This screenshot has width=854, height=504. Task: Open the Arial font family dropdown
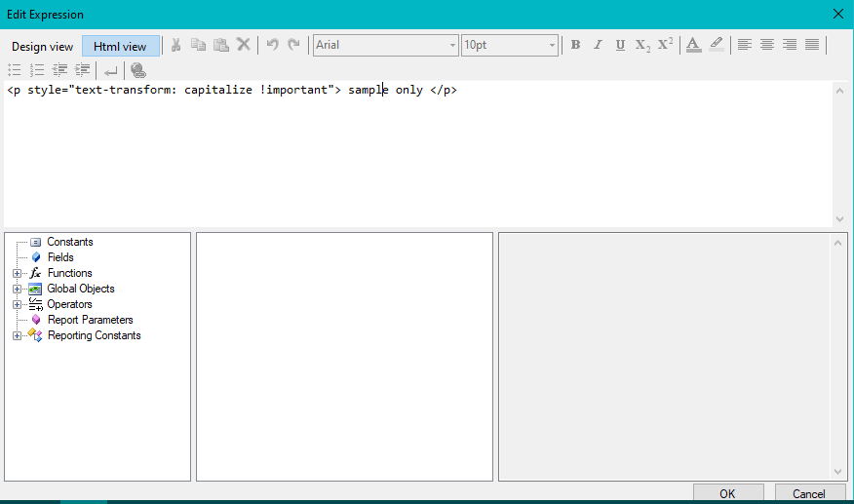[x=386, y=45]
